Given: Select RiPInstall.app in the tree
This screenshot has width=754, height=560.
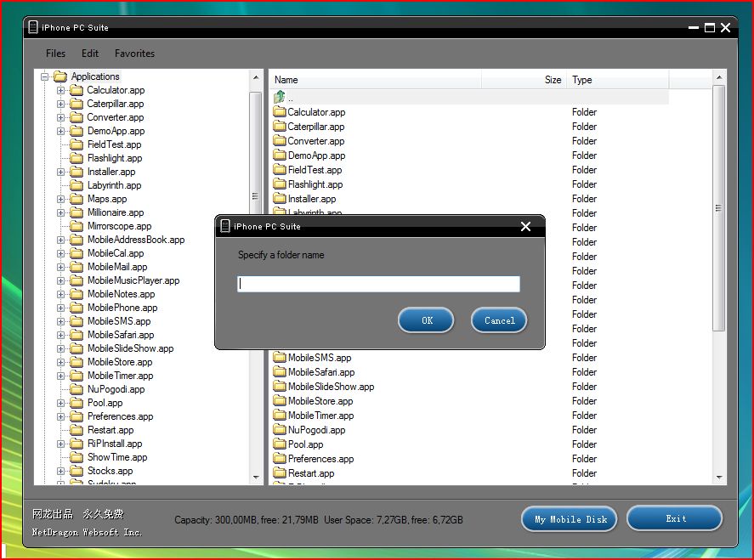Looking at the screenshot, I should pos(115,444).
